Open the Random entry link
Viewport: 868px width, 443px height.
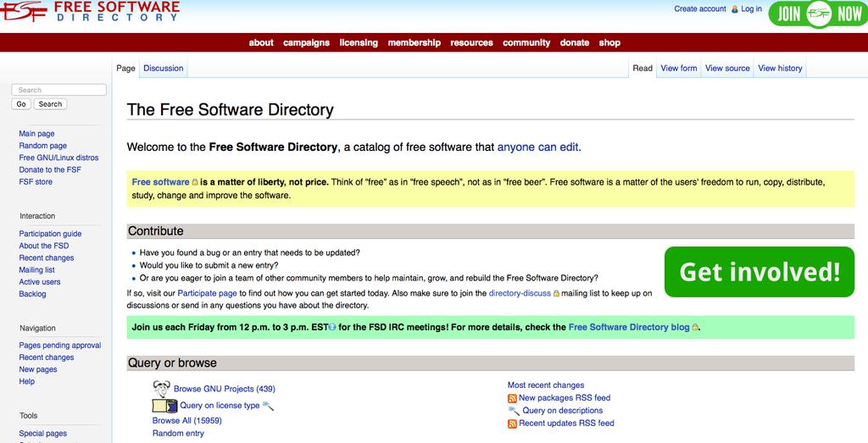tap(178, 434)
